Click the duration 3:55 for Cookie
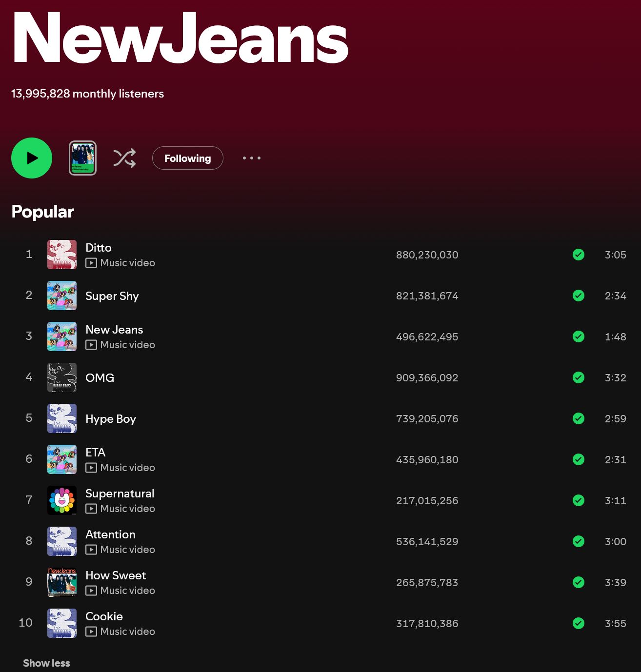 pos(616,623)
